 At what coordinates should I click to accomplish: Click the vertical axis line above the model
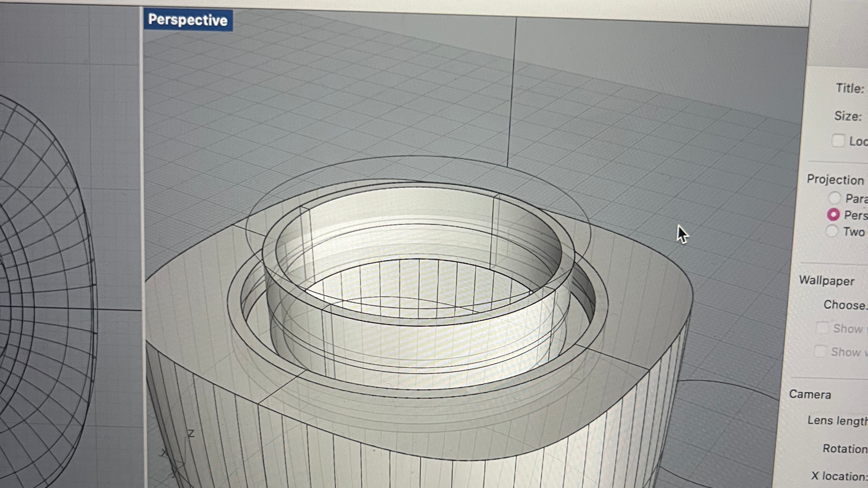[512, 94]
